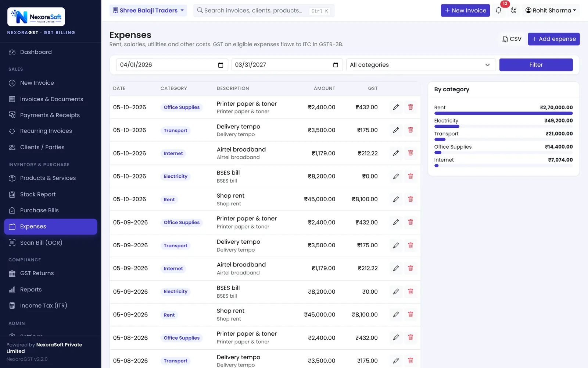Click the Office Supplies tag on 05-10-2026 row
This screenshot has height=368, width=588.
[182, 107]
